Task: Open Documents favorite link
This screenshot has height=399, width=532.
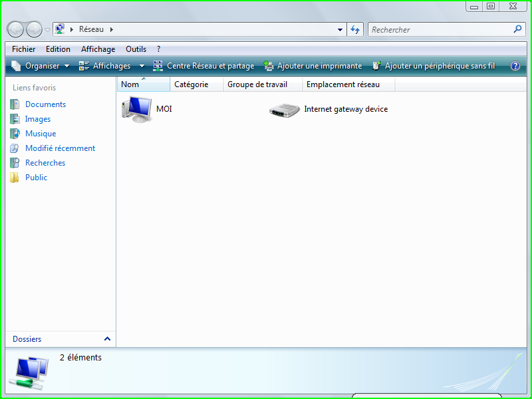Action: click(x=45, y=104)
